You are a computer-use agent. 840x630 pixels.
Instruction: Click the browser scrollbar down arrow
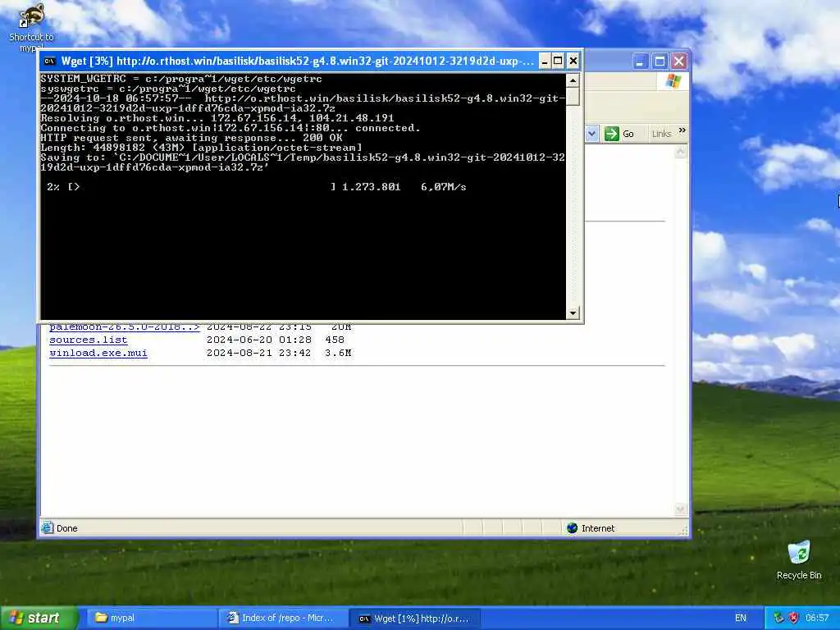click(x=680, y=509)
